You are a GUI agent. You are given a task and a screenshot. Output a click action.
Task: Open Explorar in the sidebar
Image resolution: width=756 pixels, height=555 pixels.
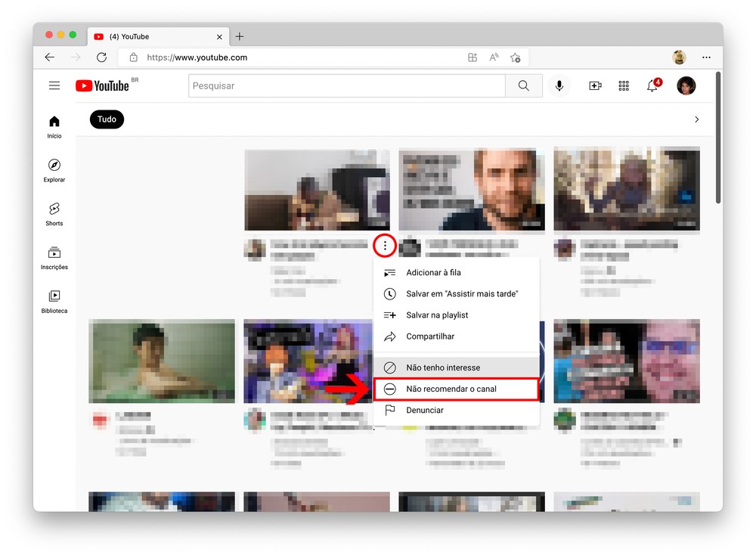point(54,170)
